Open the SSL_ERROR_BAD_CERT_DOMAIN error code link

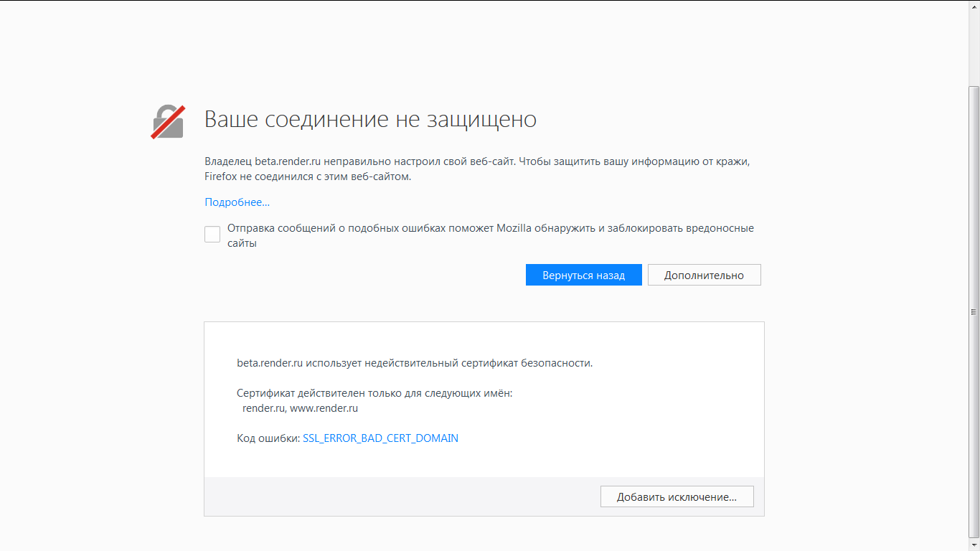coord(380,438)
